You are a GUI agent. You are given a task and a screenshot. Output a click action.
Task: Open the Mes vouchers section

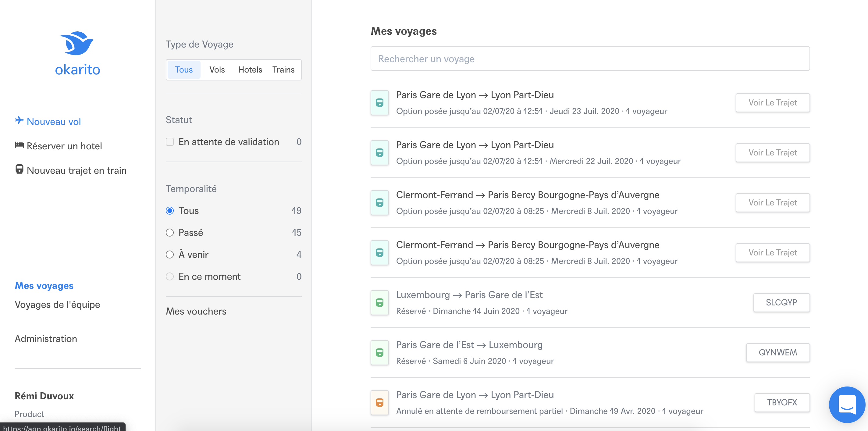(x=196, y=311)
